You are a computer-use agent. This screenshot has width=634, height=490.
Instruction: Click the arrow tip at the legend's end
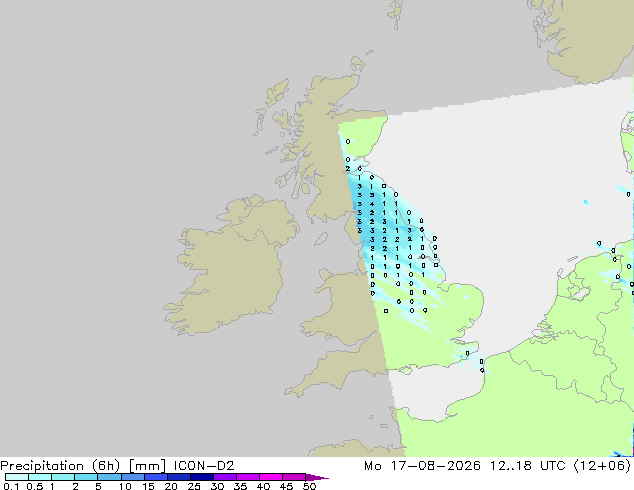click(317, 477)
